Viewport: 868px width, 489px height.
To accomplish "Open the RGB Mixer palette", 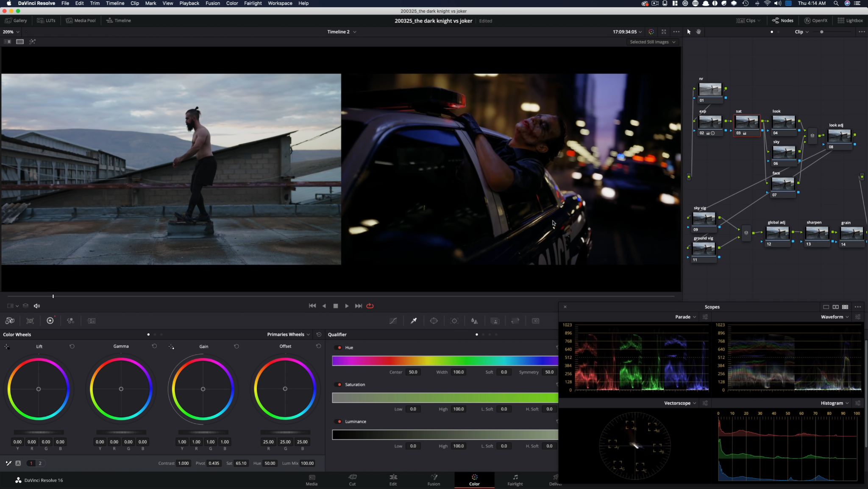I will 71,321.
